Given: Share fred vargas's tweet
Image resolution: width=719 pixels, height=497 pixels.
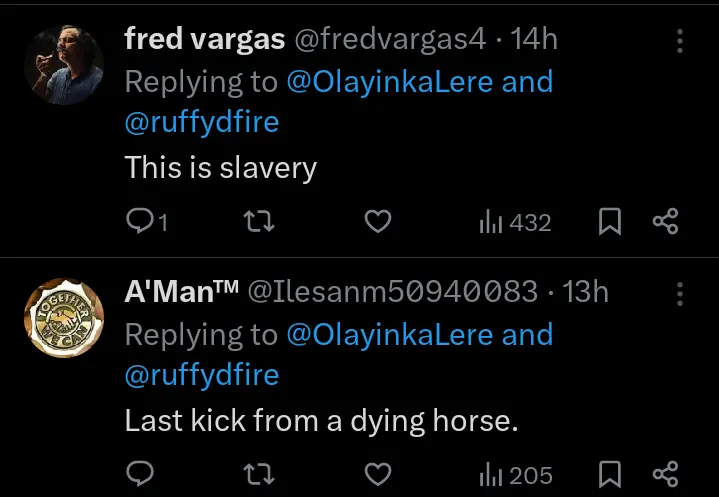Looking at the screenshot, I should click(x=665, y=222).
